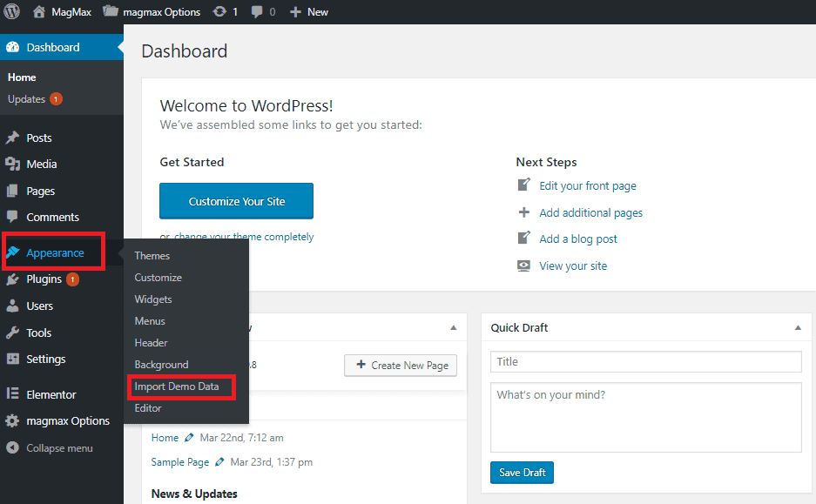Viewport: 816px width, 504px height.
Task: Open the Pages menu label
Action: pos(41,191)
